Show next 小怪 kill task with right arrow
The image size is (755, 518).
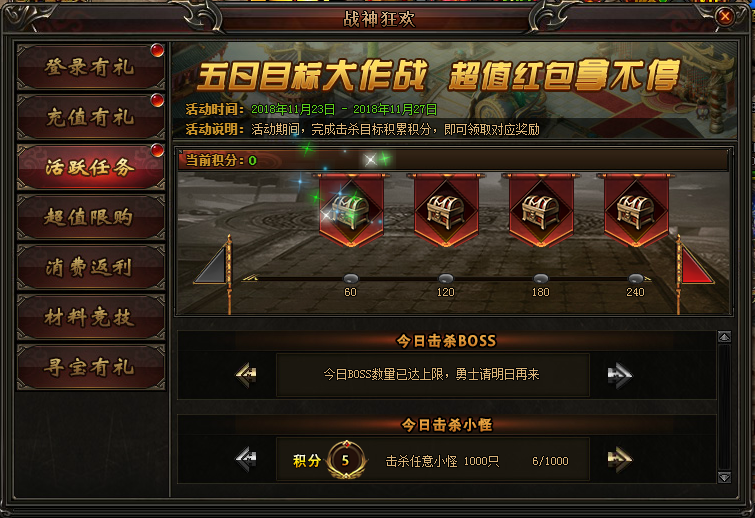pos(619,459)
